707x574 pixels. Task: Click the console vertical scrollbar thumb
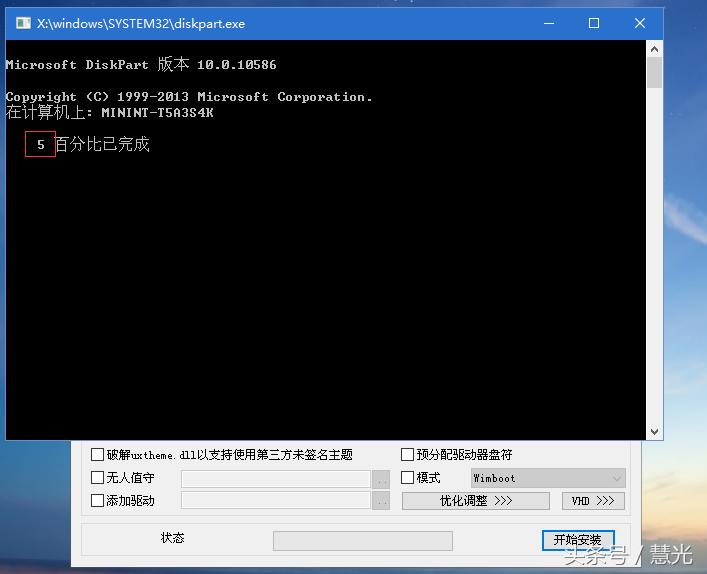pos(654,72)
